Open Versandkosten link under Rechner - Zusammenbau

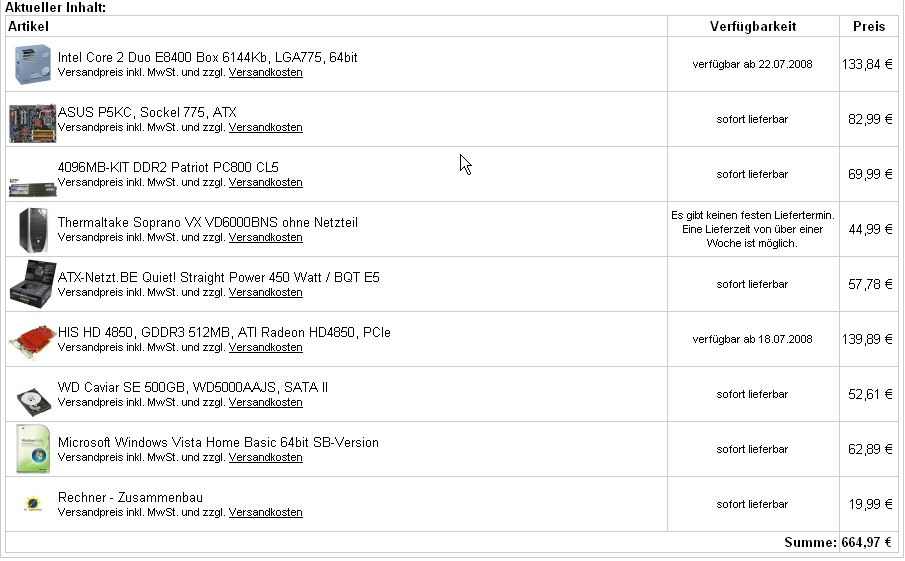tap(265, 513)
